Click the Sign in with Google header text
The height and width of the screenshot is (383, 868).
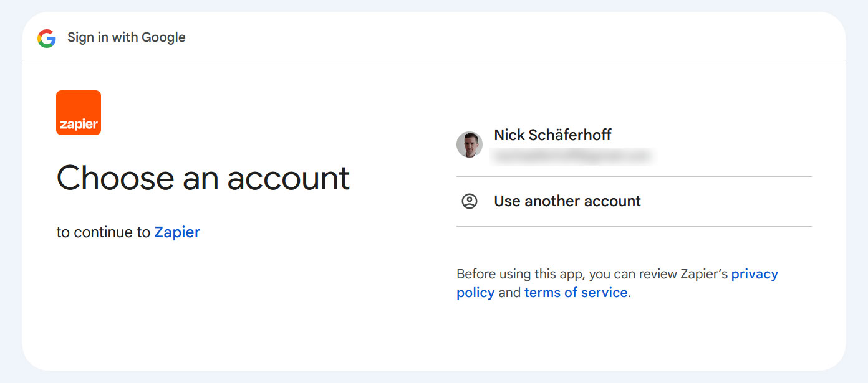tap(127, 37)
